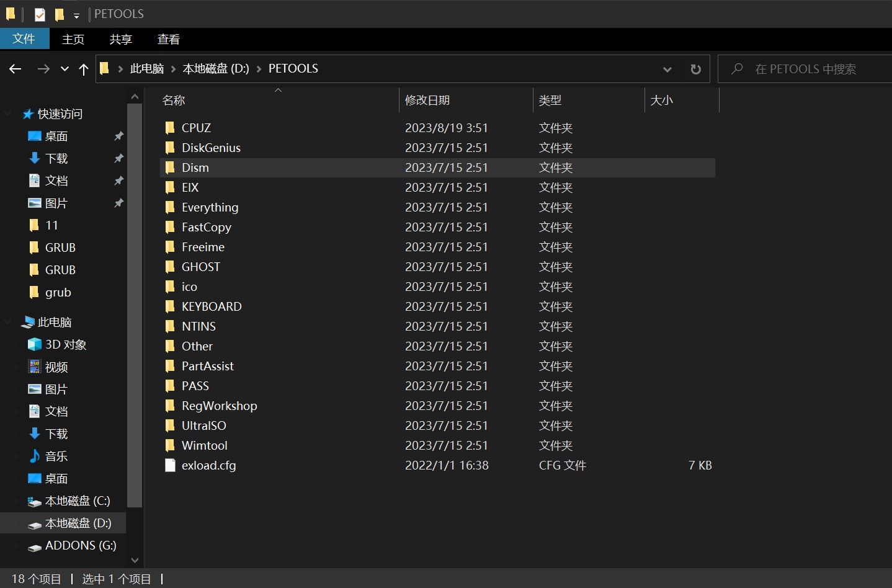Open the address bar history dropdown
Screen dimensions: 892x588
667,69
